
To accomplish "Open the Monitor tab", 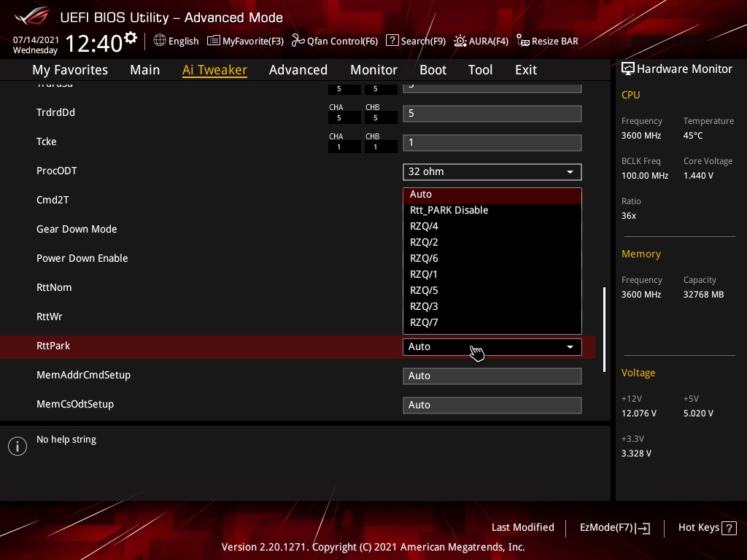I will click(x=373, y=70).
